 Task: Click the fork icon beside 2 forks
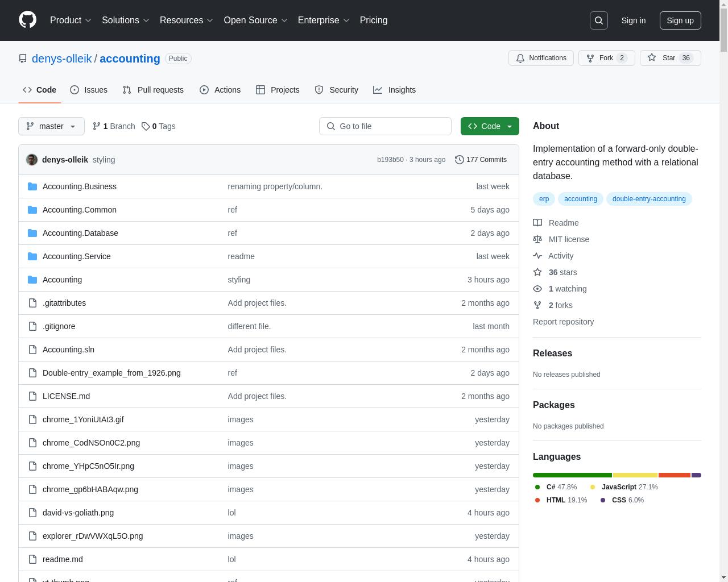(537, 305)
